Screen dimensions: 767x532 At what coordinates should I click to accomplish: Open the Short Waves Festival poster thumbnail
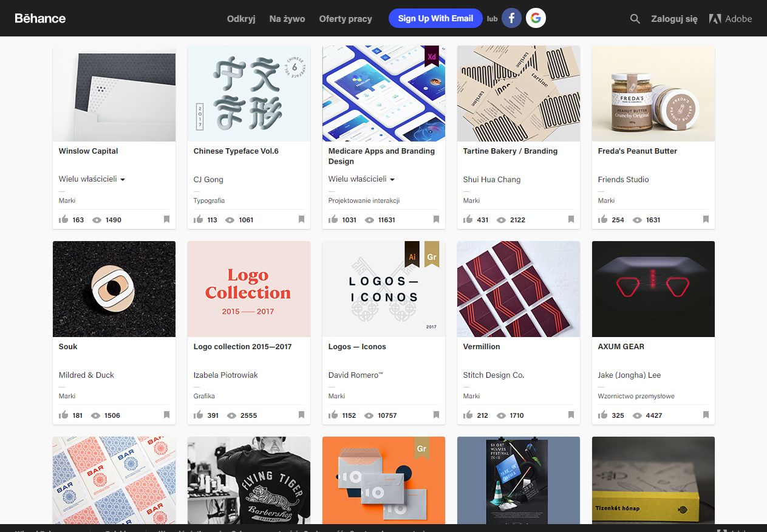point(519,480)
